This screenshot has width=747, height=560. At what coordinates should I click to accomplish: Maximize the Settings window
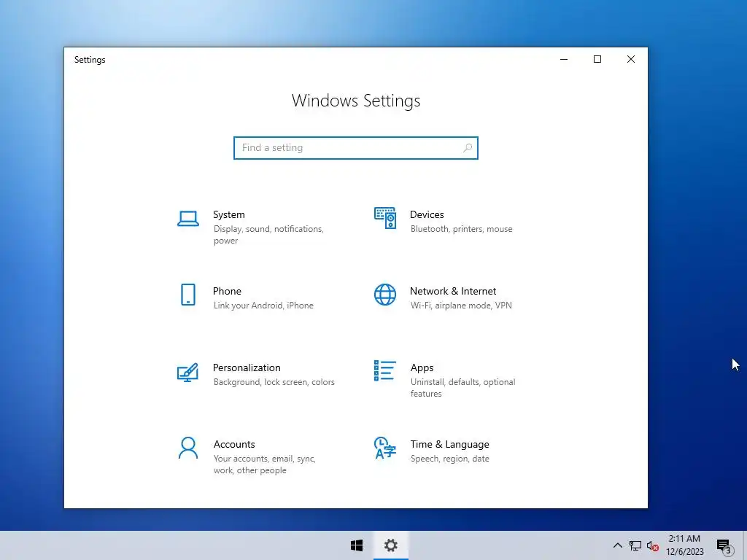pyautogui.click(x=597, y=59)
